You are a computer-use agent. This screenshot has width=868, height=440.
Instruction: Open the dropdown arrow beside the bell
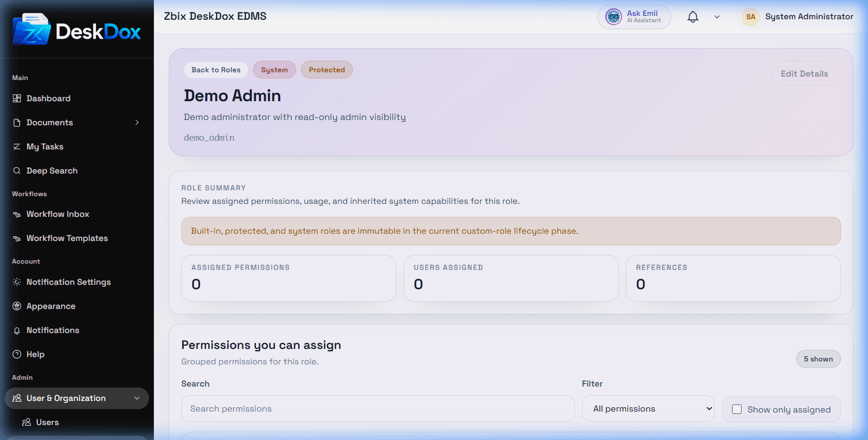click(717, 17)
